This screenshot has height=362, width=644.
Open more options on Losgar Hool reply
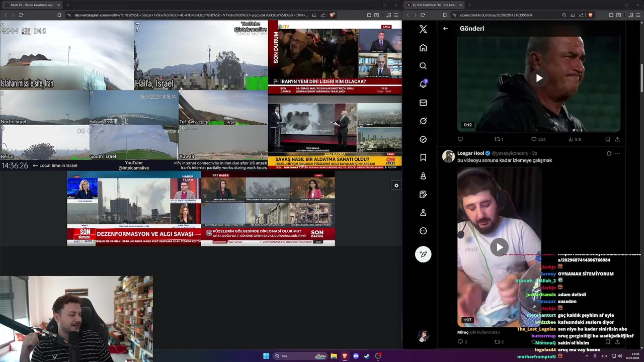click(617, 153)
